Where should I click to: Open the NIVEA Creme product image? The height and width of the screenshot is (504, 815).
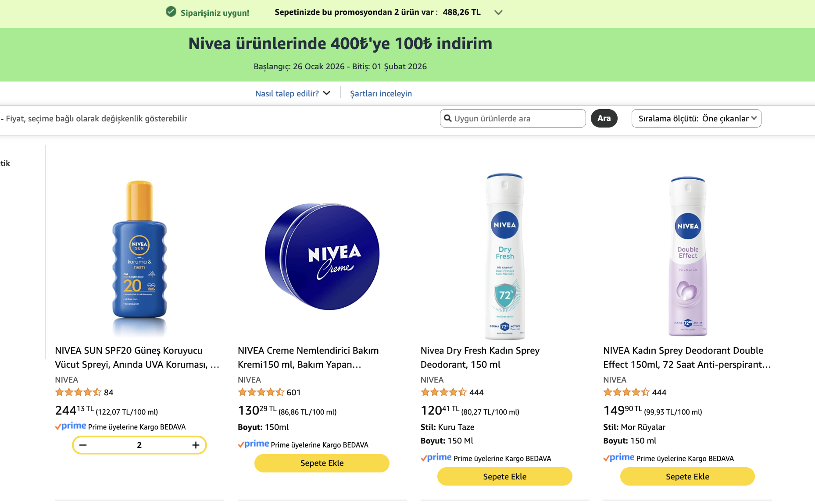[x=322, y=256]
